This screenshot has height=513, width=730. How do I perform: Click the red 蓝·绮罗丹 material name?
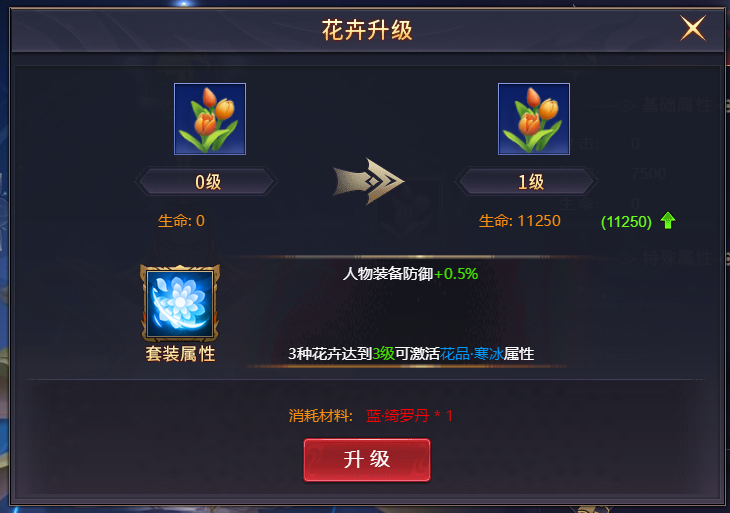click(x=398, y=415)
